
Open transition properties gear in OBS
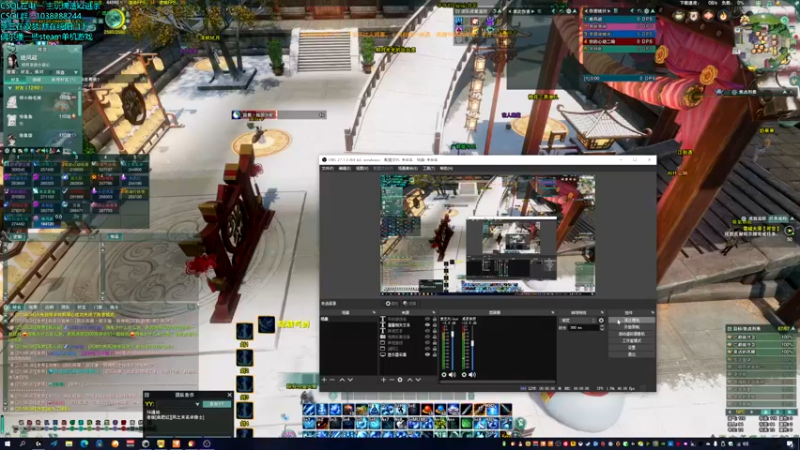(601, 320)
